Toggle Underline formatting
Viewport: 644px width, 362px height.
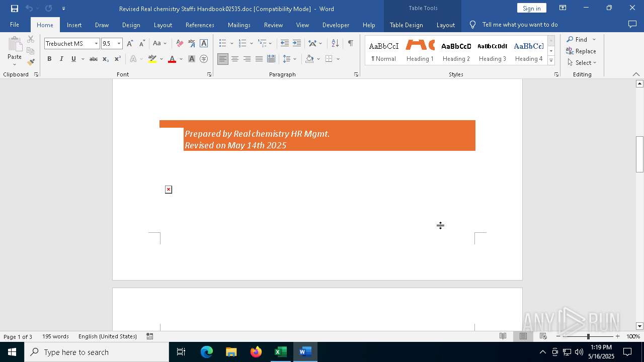tap(73, 59)
